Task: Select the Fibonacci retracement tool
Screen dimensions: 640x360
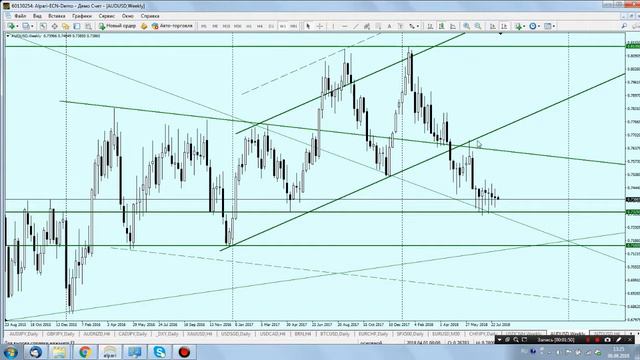Action: pyautogui.click(x=378, y=26)
